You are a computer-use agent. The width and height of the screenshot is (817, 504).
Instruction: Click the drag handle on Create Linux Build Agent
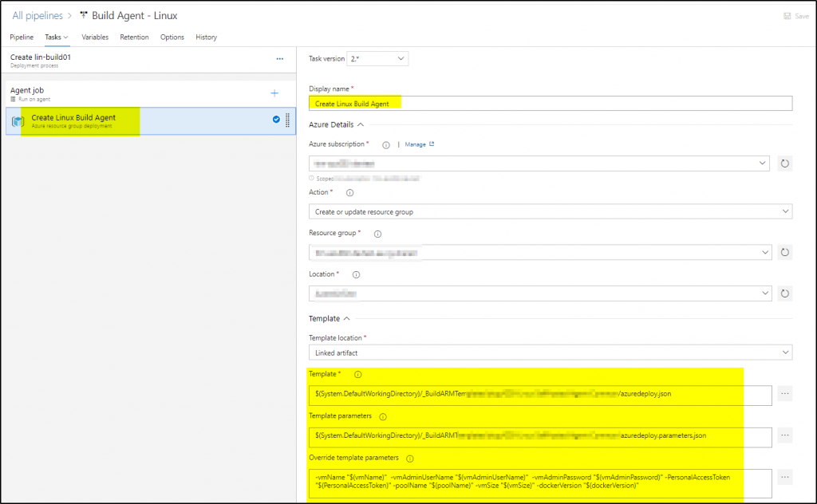[286, 120]
